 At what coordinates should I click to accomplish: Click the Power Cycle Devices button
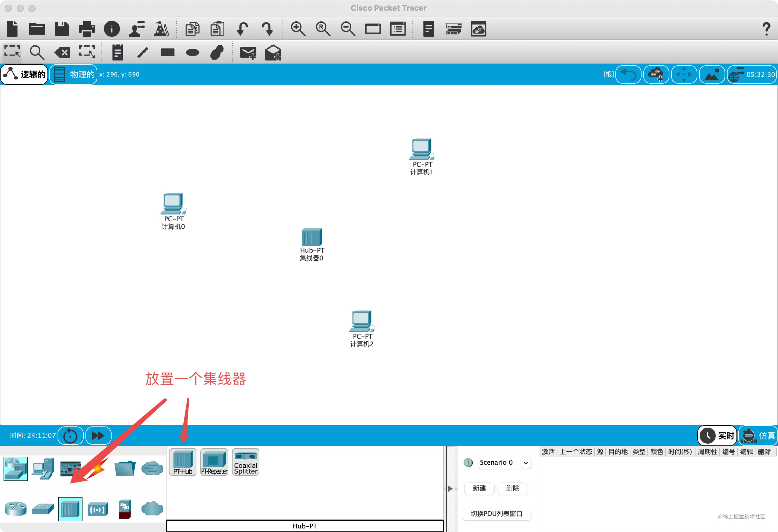(x=70, y=435)
